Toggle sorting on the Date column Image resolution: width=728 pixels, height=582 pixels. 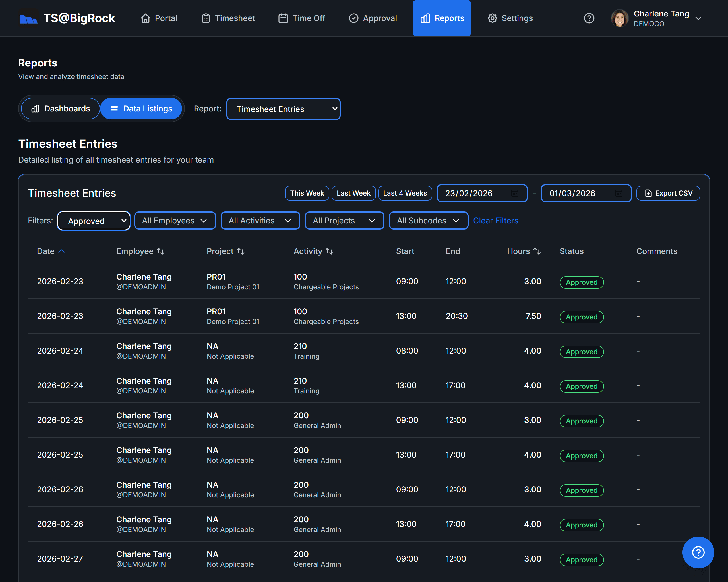point(51,251)
